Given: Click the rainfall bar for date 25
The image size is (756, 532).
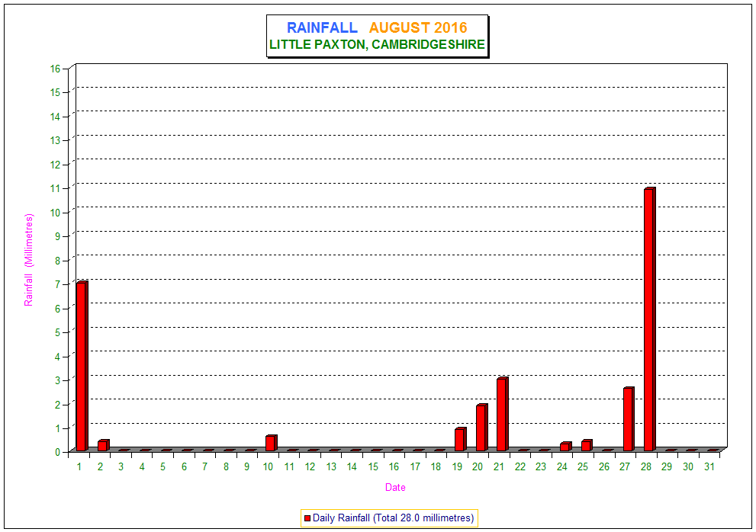Looking at the screenshot, I should 587,446.
